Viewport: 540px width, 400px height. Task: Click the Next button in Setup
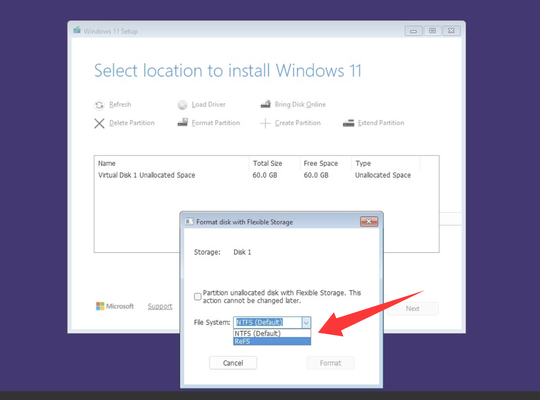[413, 308]
